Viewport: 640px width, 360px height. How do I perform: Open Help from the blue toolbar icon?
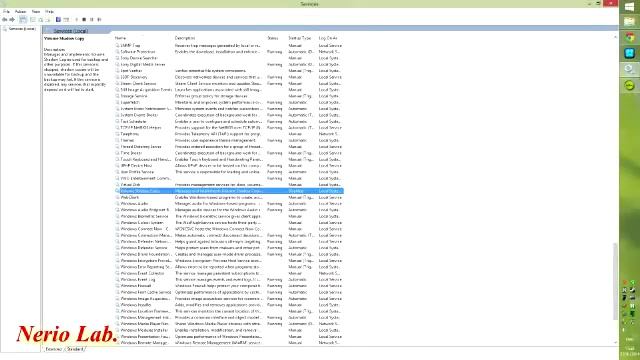tap(58, 20)
